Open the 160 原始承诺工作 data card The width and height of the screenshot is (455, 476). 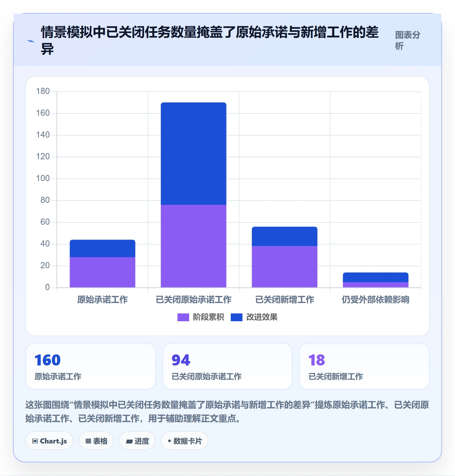pos(91,366)
